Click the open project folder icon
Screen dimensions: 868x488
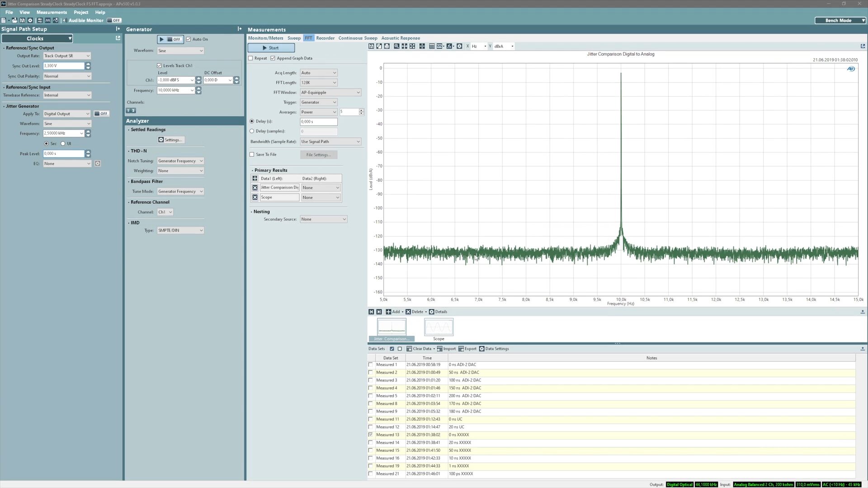point(14,20)
